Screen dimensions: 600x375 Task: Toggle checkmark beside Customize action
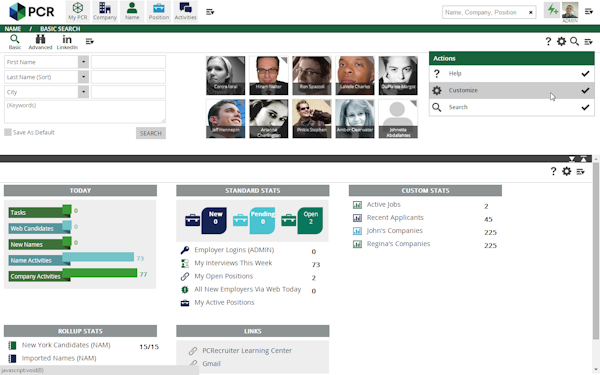click(x=585, y=90)
